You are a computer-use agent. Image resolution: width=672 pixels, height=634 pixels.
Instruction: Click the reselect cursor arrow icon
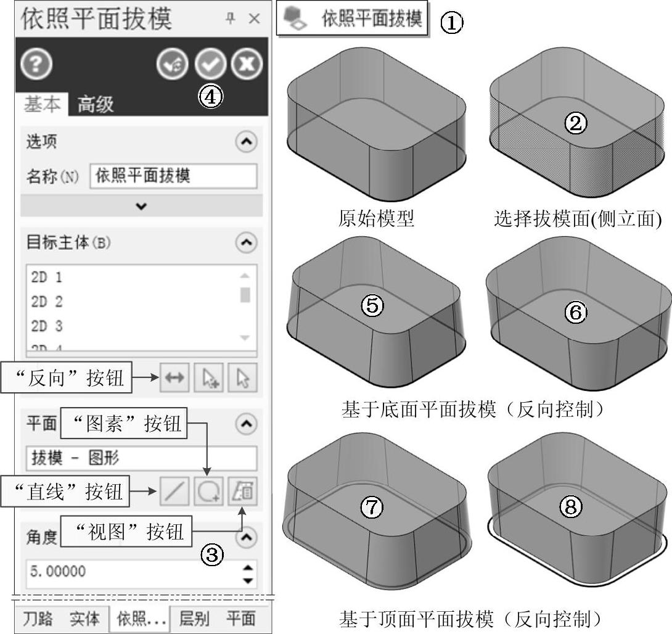point(242,377)
